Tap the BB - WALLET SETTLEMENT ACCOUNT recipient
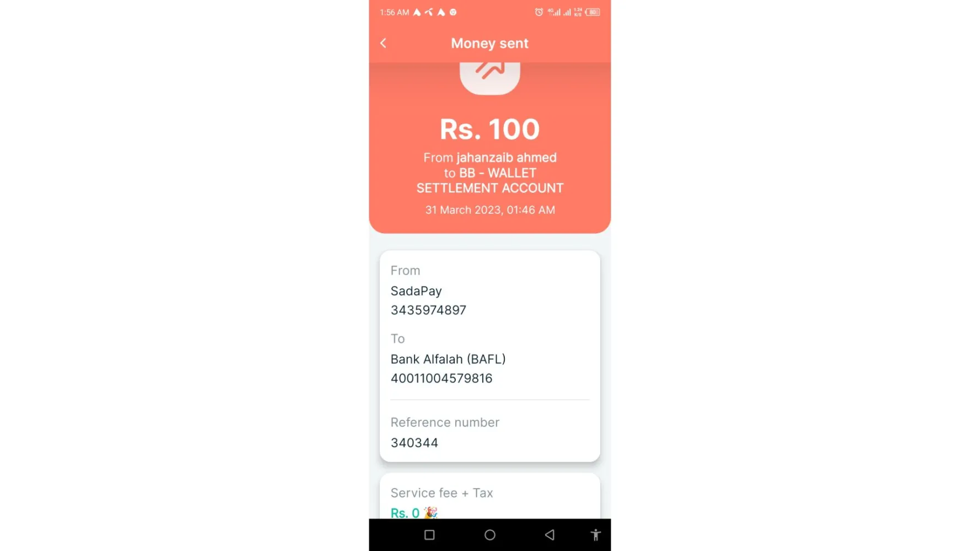 point(490,181)
